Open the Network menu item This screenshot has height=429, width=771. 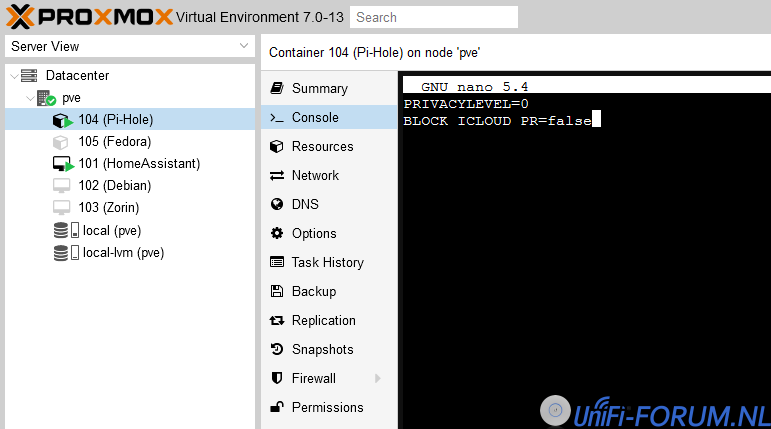pos(315,175)
